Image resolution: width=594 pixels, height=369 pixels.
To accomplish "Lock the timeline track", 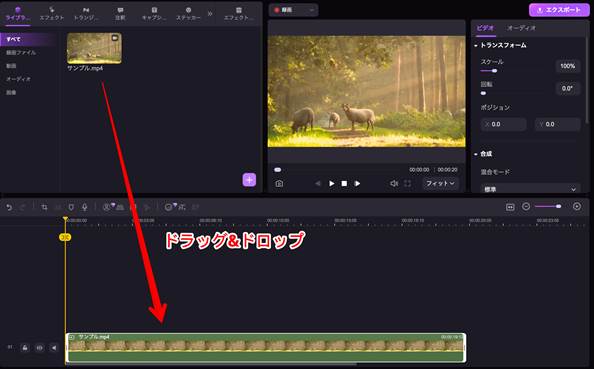I will (x=25, y=348).
